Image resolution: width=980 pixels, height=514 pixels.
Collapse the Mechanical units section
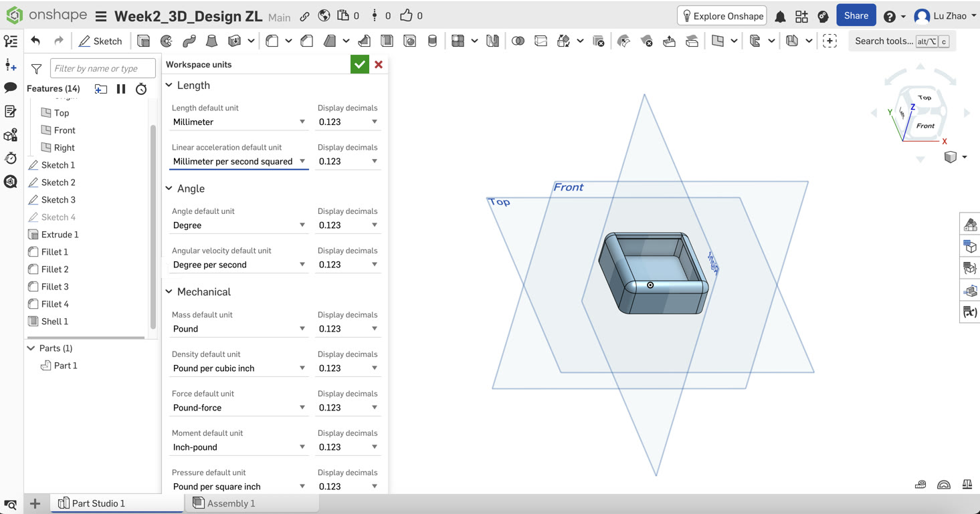pos(169,291)
